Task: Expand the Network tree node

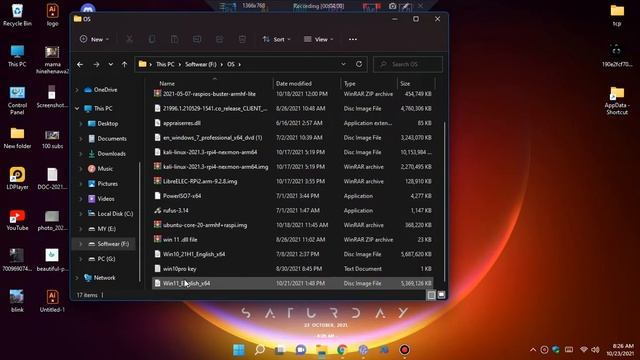Action: (77, 278)
